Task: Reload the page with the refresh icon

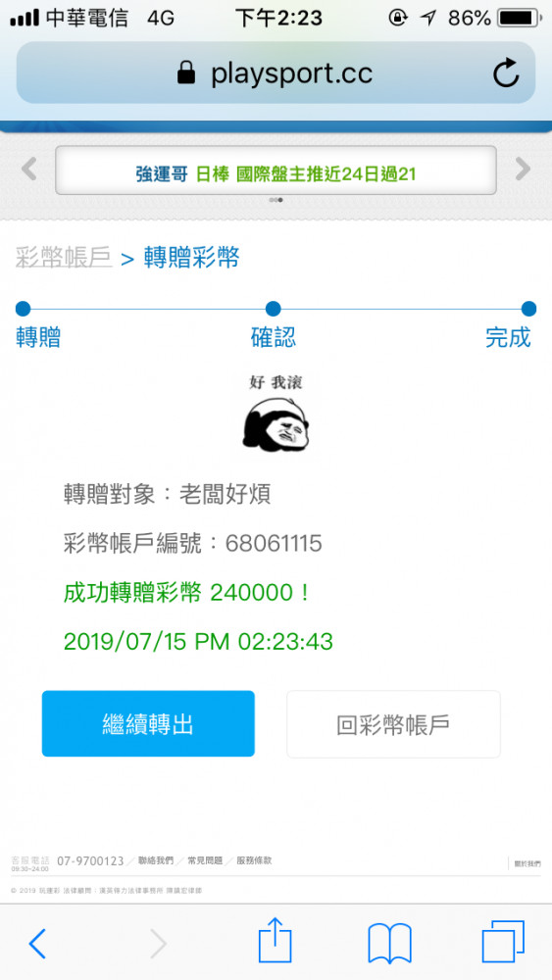Action: click(505, 73)
